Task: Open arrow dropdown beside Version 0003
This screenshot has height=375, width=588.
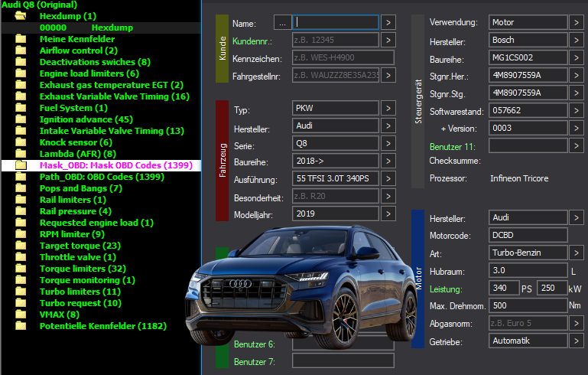Action: click(x=577, y=128)
